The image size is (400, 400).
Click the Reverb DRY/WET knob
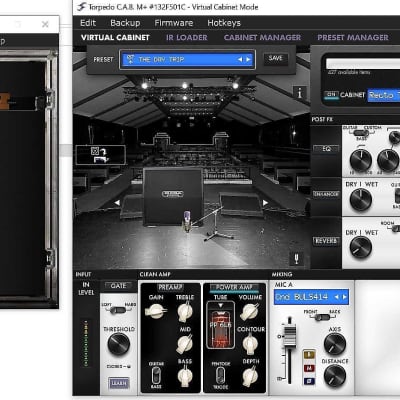click(360, 248)
